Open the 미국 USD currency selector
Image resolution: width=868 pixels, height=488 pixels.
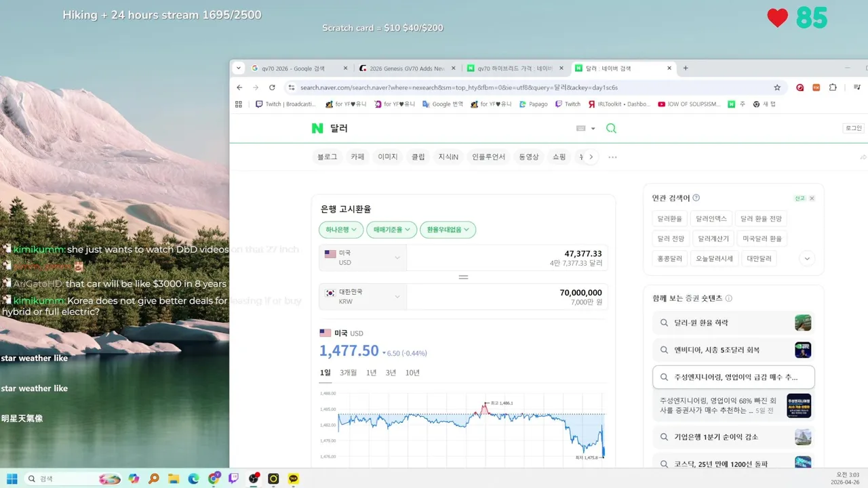(x=363, y=258)
